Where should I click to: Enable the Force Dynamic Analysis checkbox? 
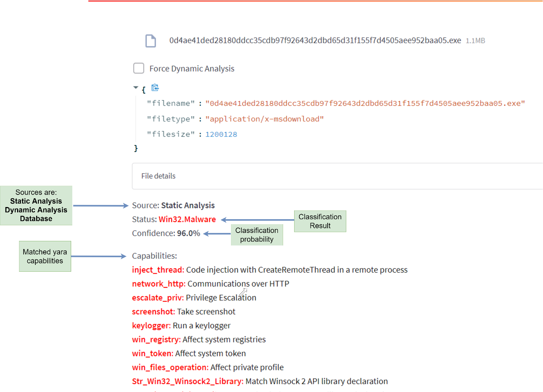click(x=139, y=69)
